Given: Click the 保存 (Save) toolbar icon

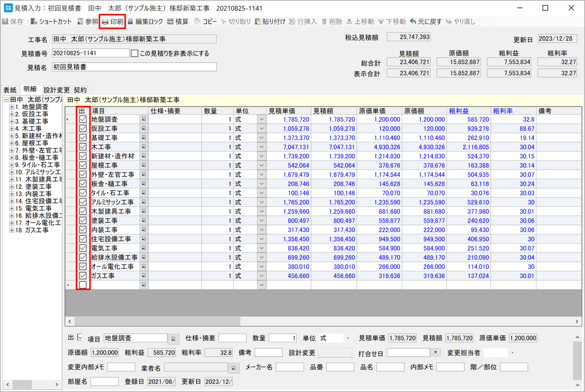Looking at the screenshot, I should pyautogui.click(x=6, y=22).
